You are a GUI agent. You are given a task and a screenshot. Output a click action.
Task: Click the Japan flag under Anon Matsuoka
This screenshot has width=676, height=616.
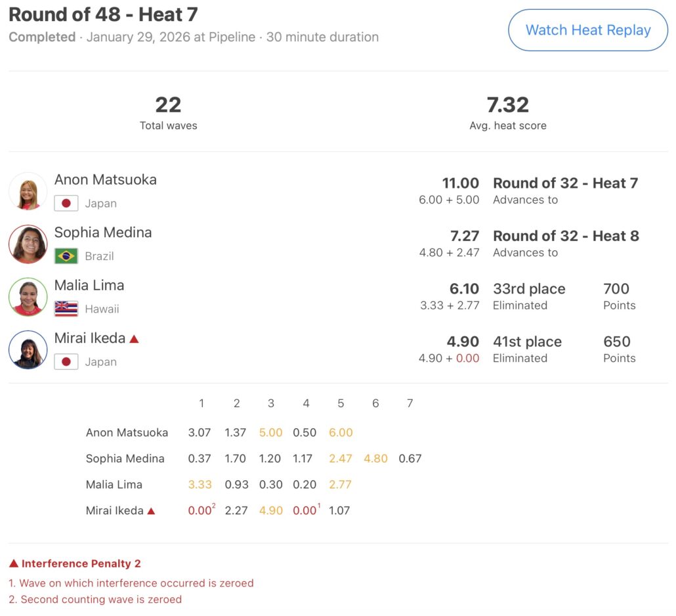66,204
